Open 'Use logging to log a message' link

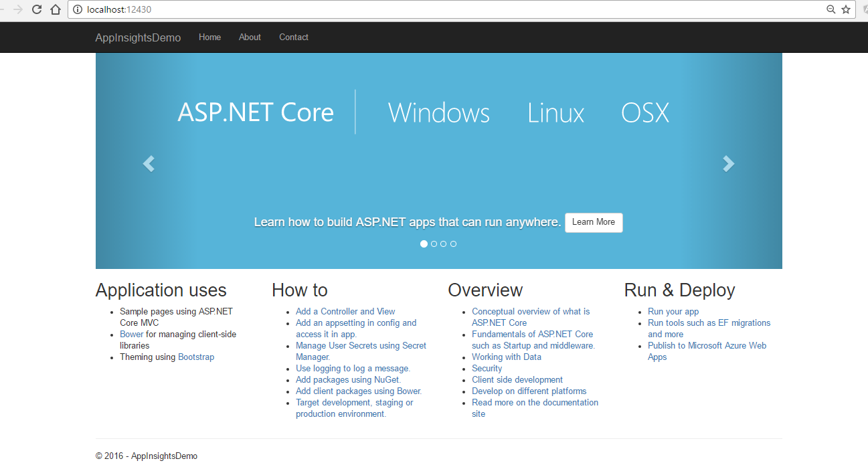(353, 368)
